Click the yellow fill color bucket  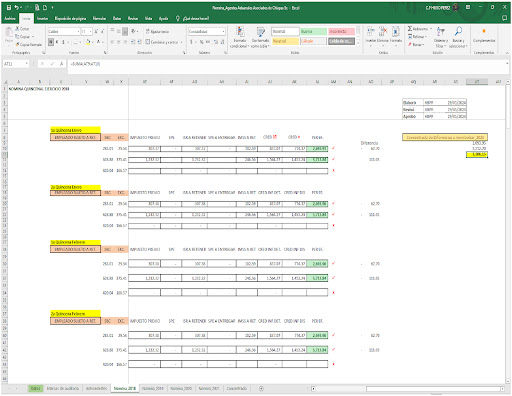(x=88, y=42)
